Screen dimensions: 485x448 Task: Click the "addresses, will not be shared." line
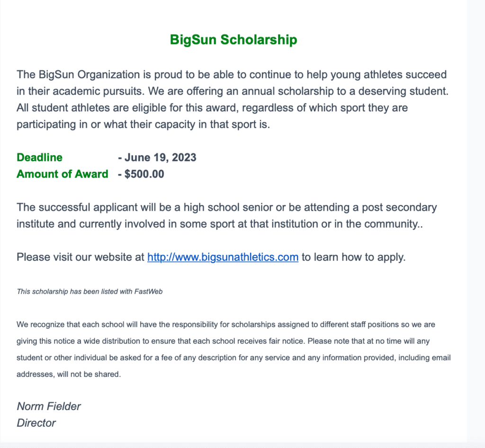[69, 374]
